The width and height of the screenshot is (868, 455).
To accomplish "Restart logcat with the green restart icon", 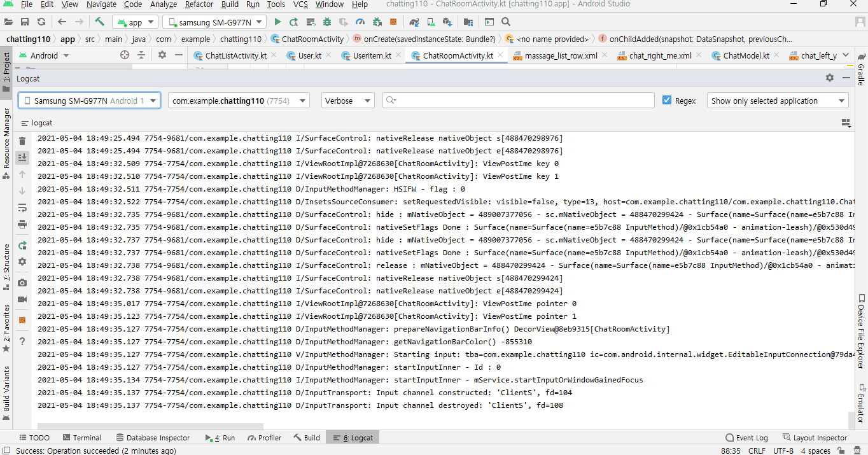I will (x=22, y=245).
